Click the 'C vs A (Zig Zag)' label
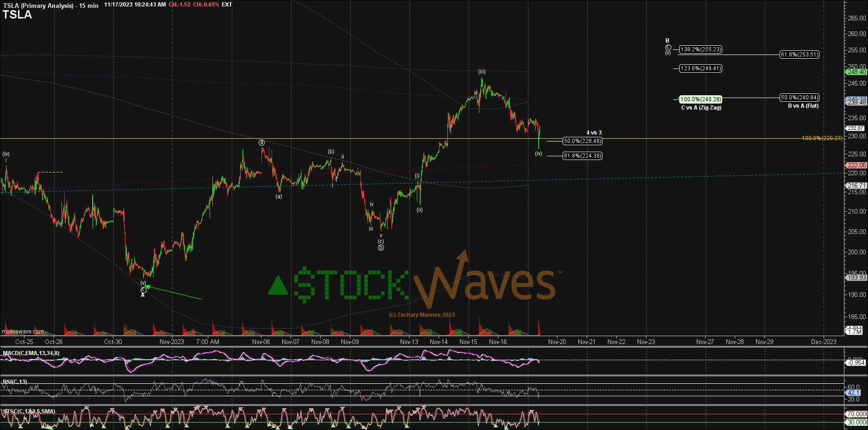 pos(701,108)
